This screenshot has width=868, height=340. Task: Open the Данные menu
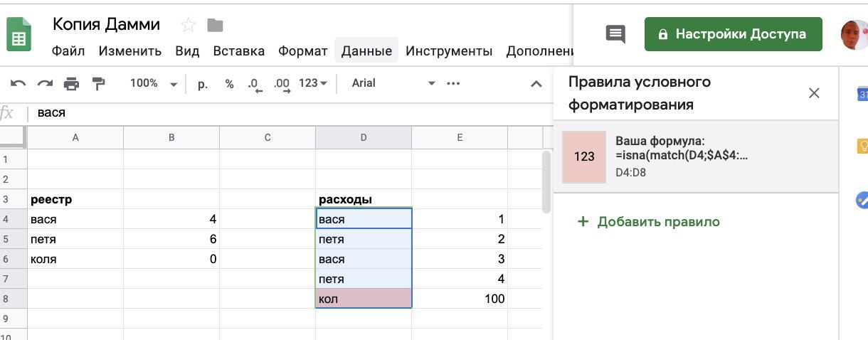pyautogui.click(x=366, y=51)
